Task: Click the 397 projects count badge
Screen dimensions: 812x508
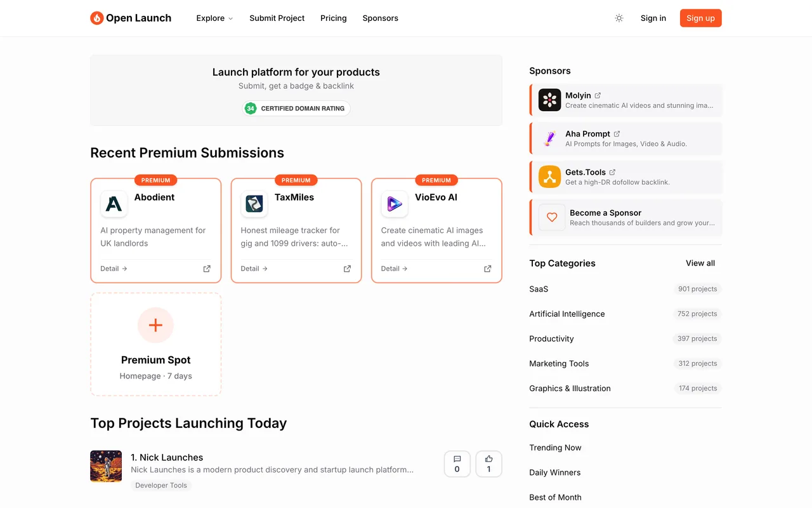Action: [697, 338]
